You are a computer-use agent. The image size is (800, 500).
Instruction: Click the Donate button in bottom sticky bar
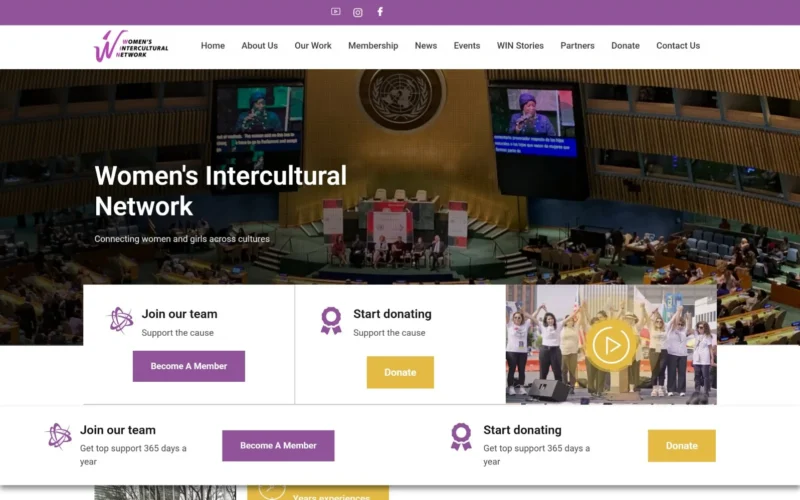coord(682,445)
